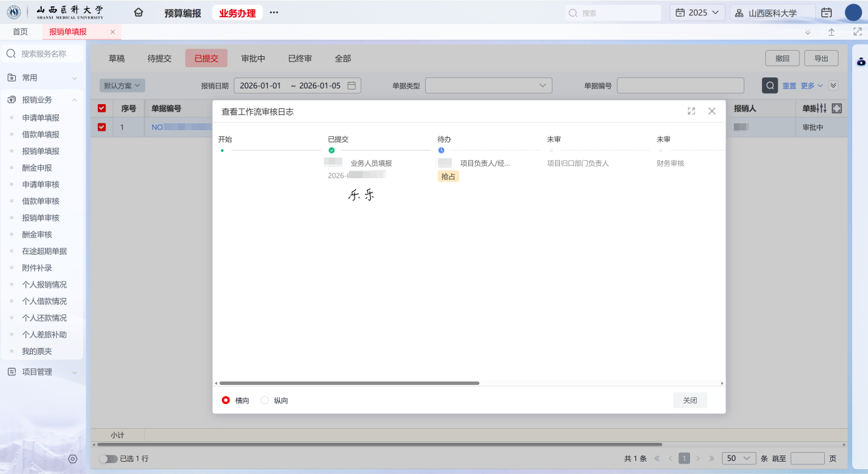Viewport: 868px width, 474px height.
Task: Uncheck the row 1 checkbox in table
Action: point(102,127)
